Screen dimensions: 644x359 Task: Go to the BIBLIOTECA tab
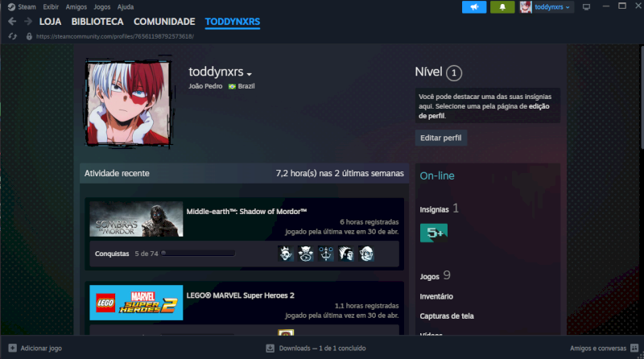click(x=97, y=22)
